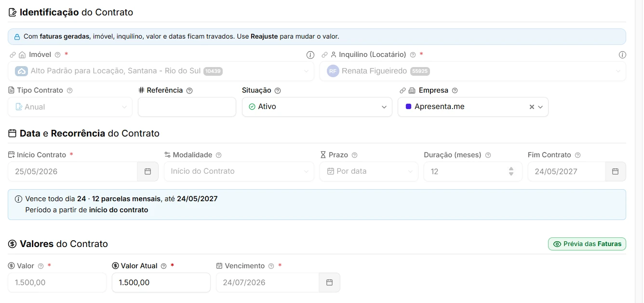Focus the Valor Atual field

(x=161, y=283)
